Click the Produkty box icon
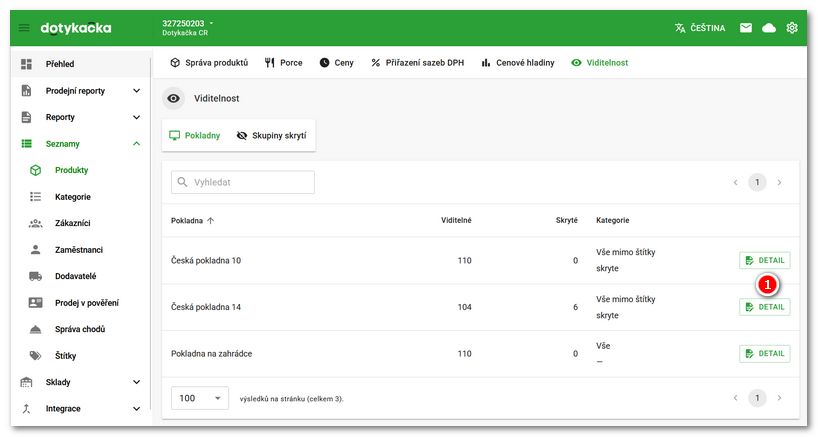 (x=35, y=170)
